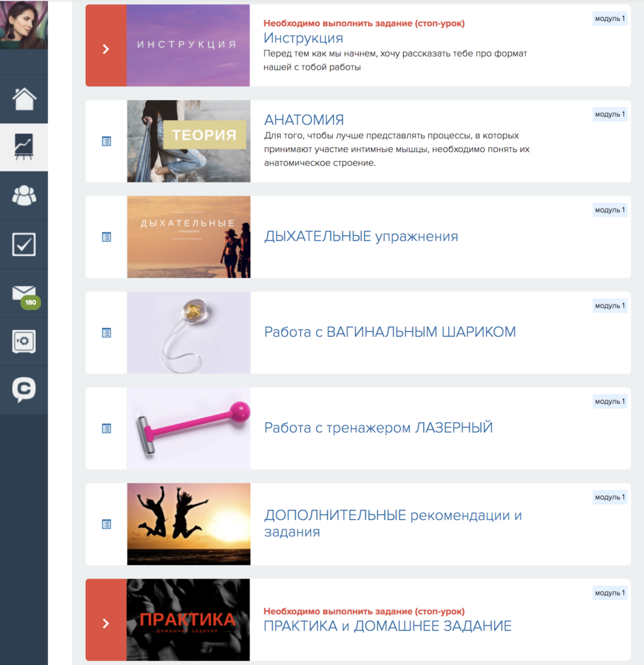Open Работа с ВАГИНАЛЬНЫМ ШАРИКОМ lesson
The image size is (644, 665).
[389, 332]
